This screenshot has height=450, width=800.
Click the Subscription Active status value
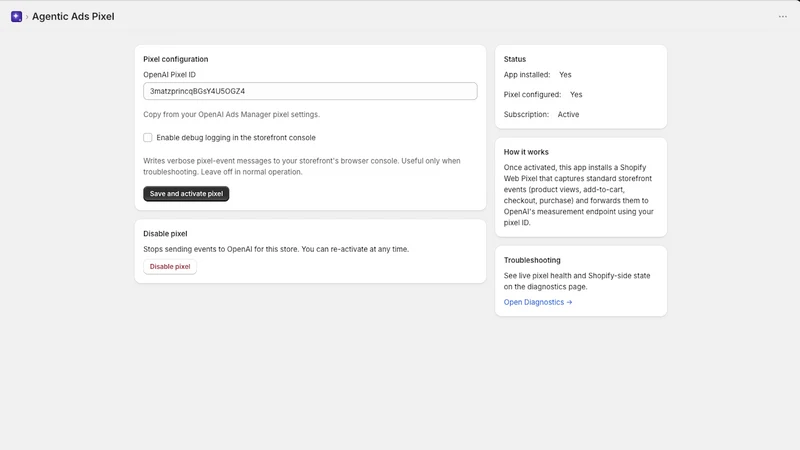click(568, 114)
